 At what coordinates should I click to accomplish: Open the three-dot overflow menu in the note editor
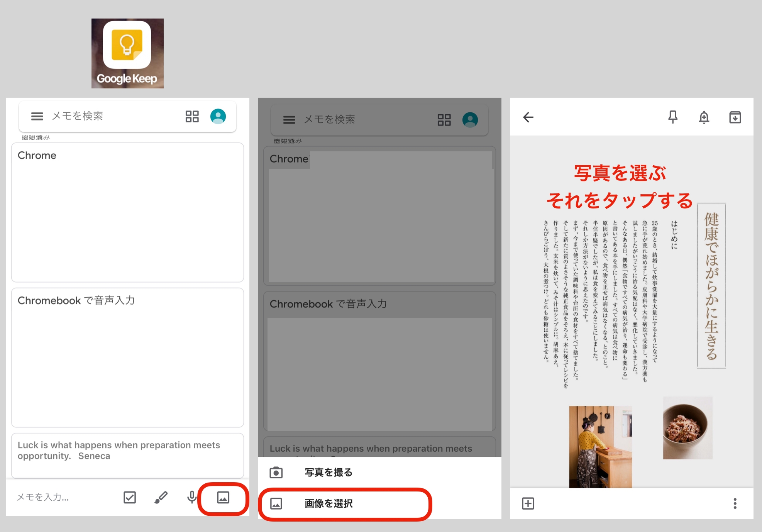point(735,503)
